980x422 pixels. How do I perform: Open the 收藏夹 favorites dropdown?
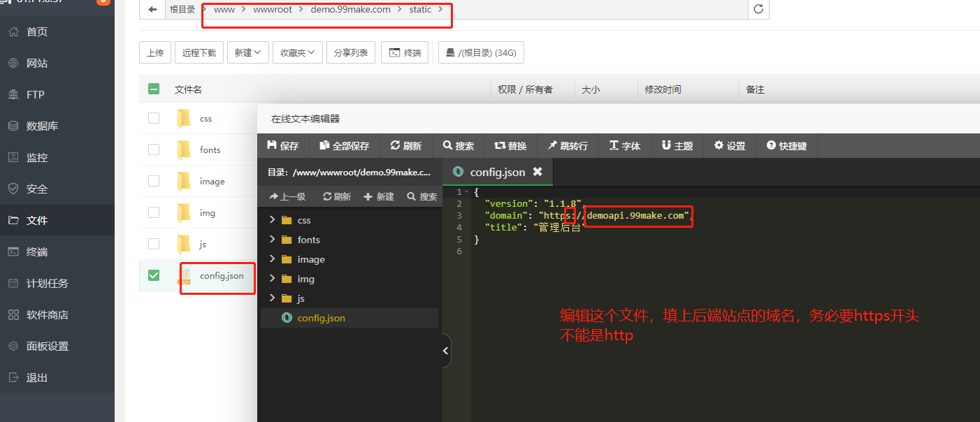[x=298, y=52]
